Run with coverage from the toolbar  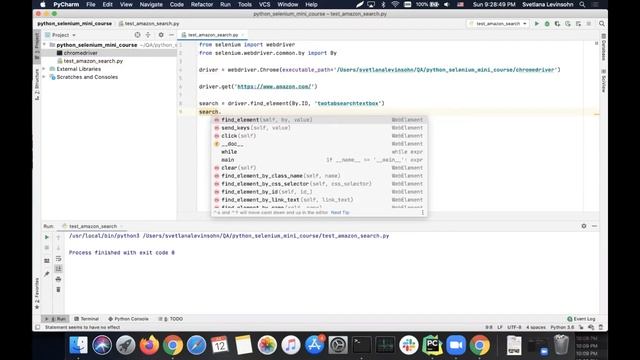point(557,24)
